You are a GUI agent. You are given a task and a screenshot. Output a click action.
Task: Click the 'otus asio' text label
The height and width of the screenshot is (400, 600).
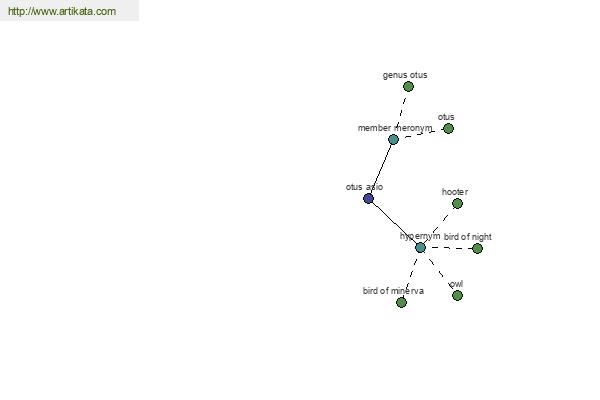point(364,187)
